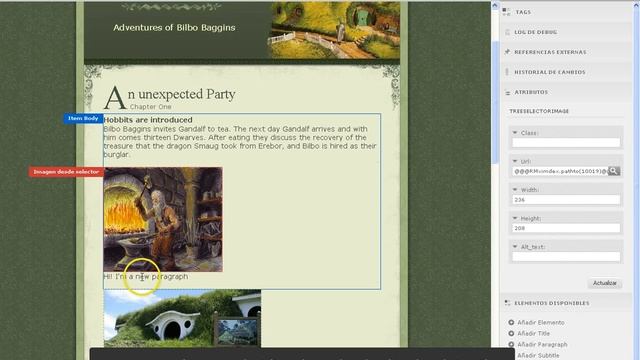The image size is (640, 360).
Task: Click into the Class input field
Action: [x=566, y=142]
